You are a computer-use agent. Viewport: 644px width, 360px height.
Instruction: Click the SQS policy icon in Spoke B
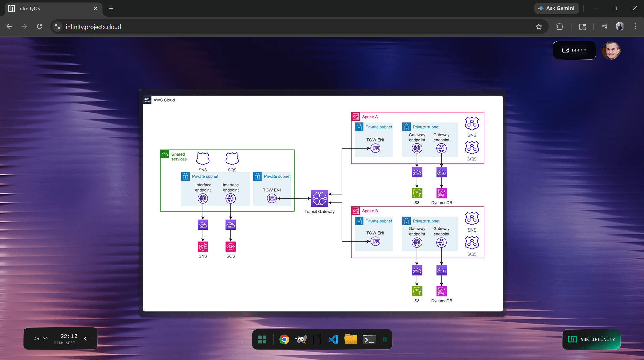[472, 243]
